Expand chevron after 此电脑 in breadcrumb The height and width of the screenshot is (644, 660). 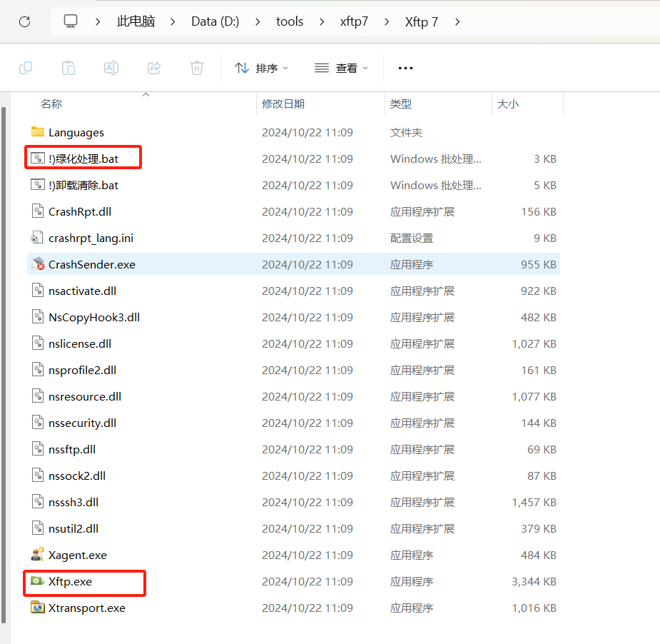point(173,21)
